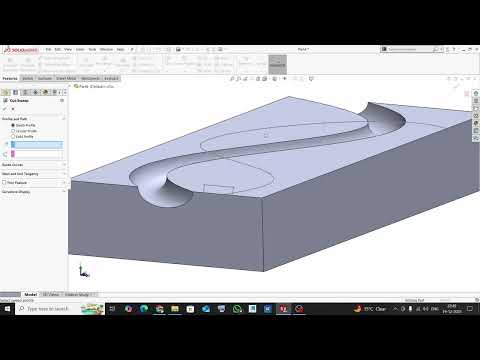Open the Weldments ribbon tab
The height and width of the screenshot is (360, 480).
point(90,78)
